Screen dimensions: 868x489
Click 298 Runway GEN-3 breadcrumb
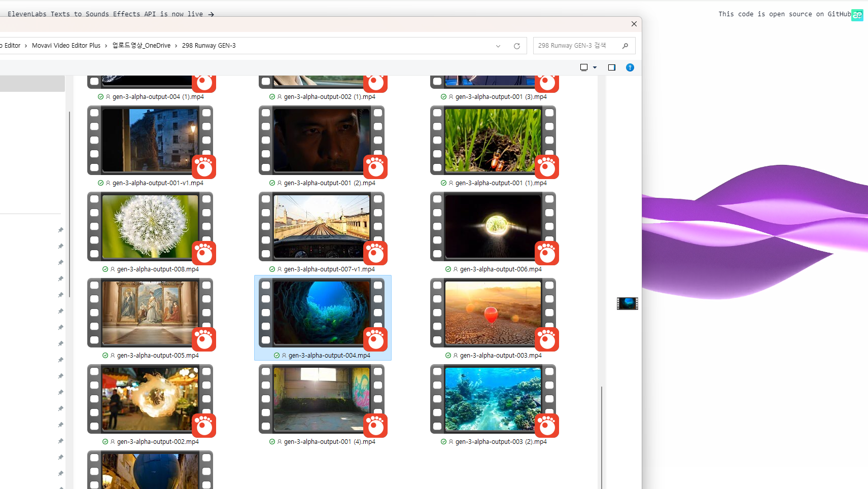coord(209,46)
